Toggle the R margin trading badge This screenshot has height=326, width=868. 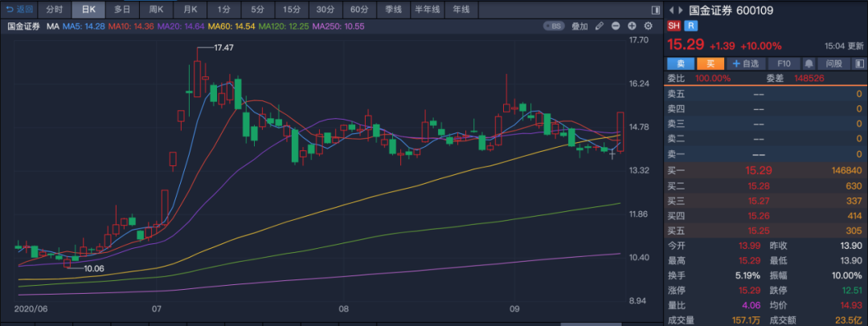pyautogui.click(x=690, y=26)
